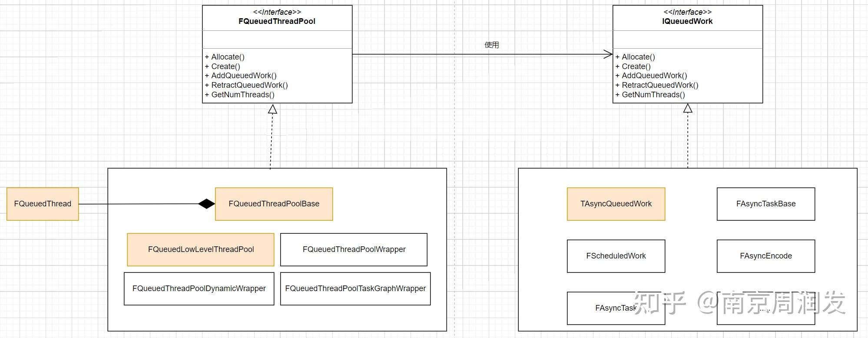Select the FQueuedThreadPoolWrapper box
Viewport: 868px width, 338px height.
[x=354, y=249]
